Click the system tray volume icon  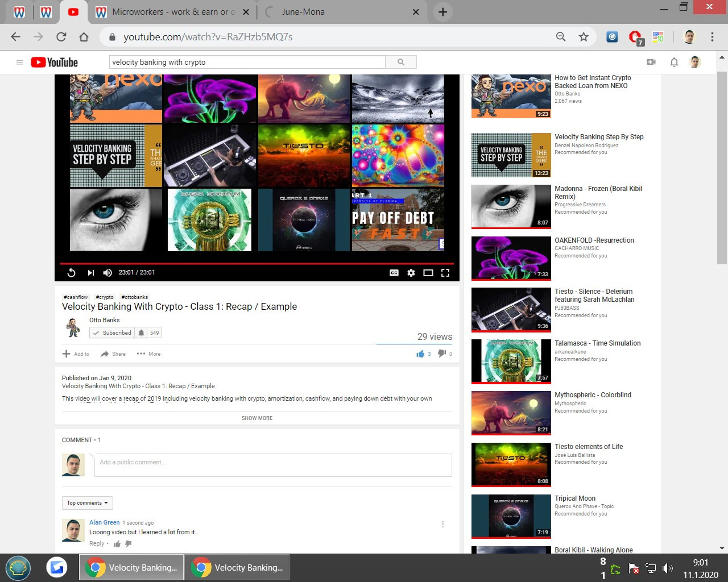pyautogui.click(x=668, y=568)
